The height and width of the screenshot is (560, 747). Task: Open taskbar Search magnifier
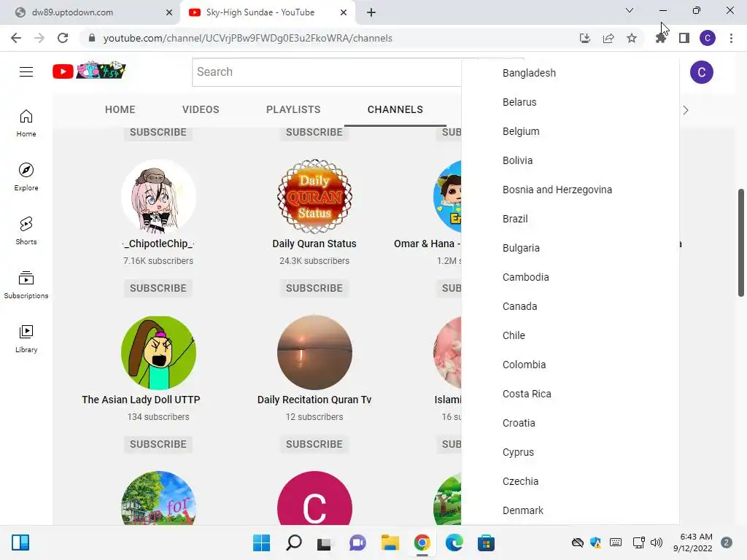coord(294,542)
